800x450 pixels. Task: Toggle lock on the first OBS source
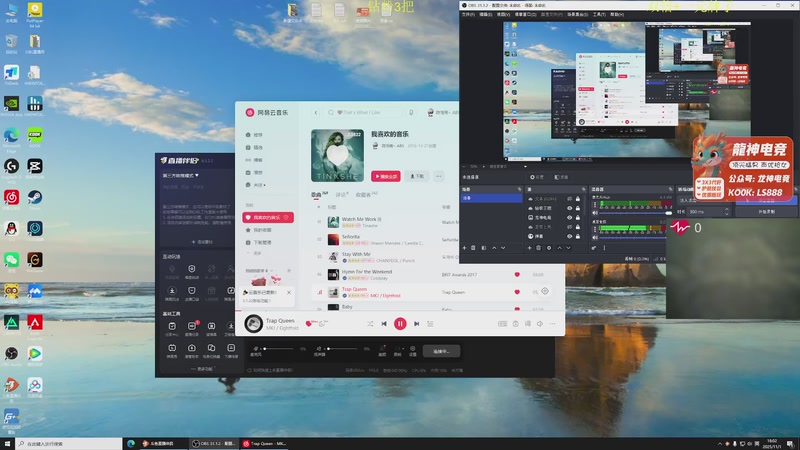point(578,199)
